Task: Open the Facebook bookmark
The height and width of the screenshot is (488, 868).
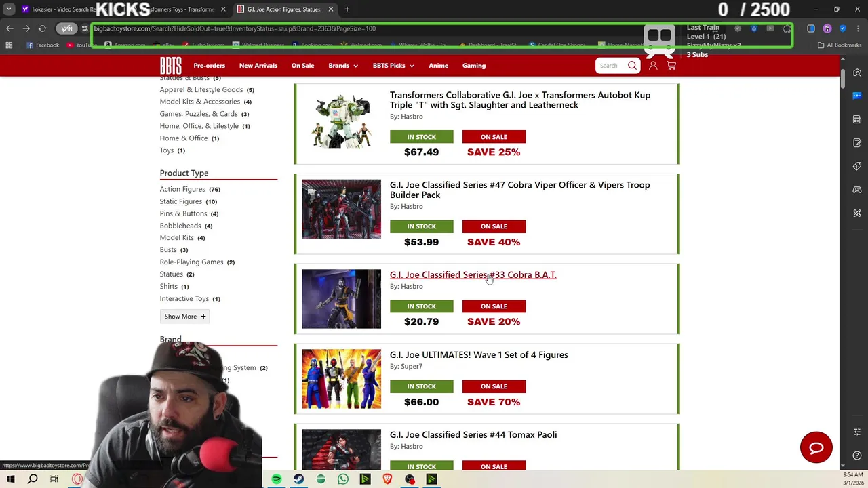Action: point(43,45)
